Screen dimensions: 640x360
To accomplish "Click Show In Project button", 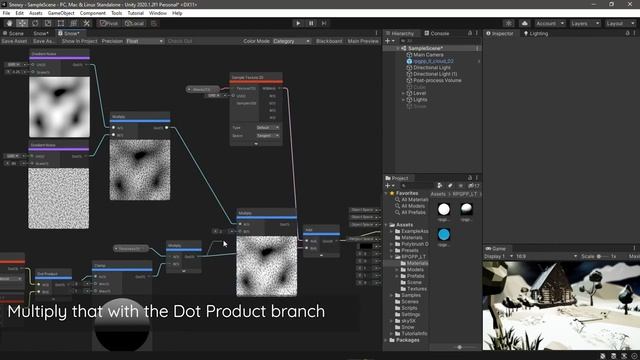I will pos(80,41).
